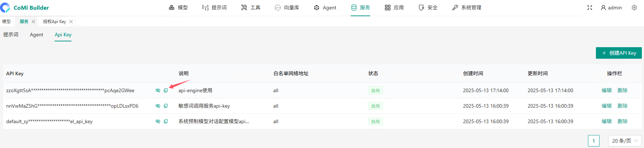Open the settings gear icon
The width and height of the screenshot is (644, 148).
[634, 8]
